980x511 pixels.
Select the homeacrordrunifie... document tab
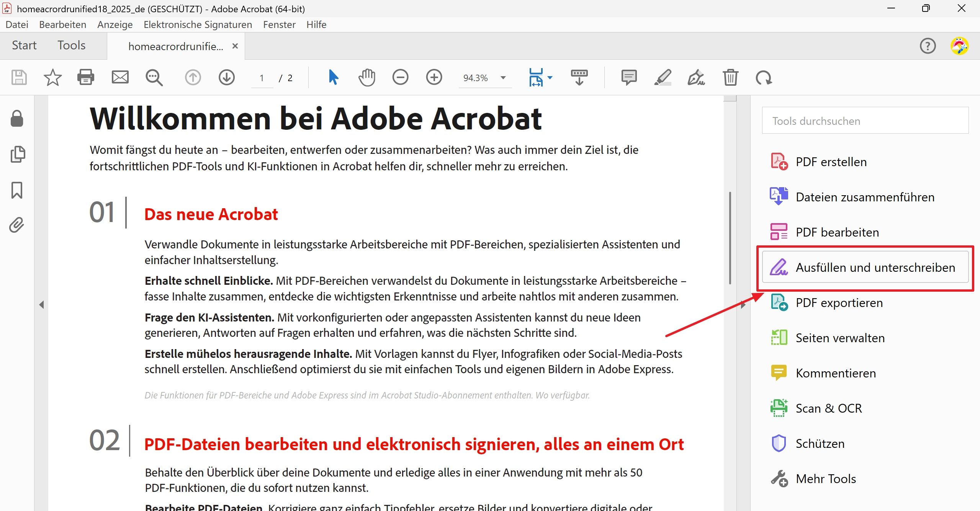click(176, 46)
